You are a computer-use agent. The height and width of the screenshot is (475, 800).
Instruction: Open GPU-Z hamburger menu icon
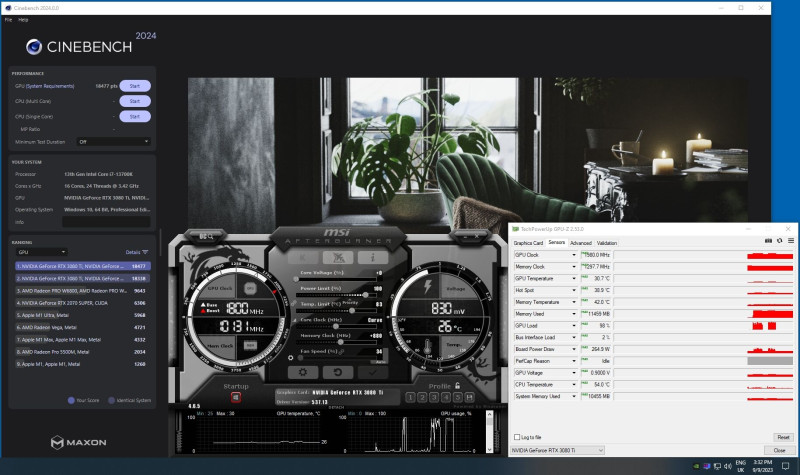pyautogui.click(x=791, y=241)
